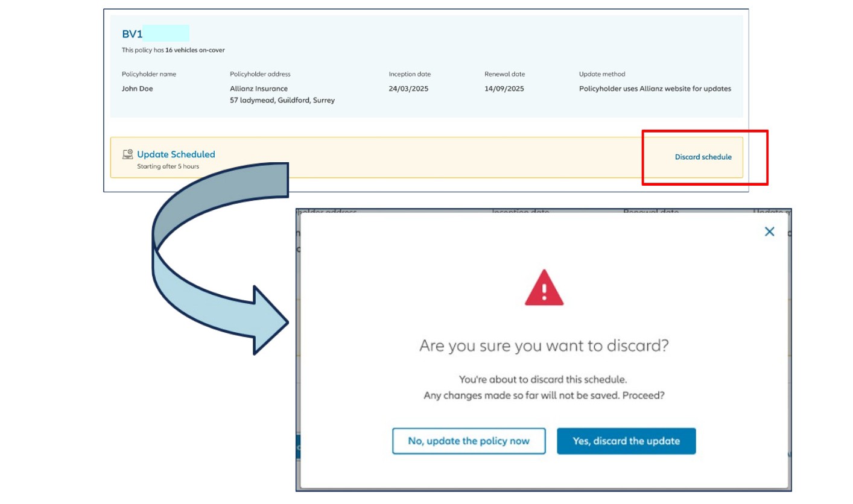Click the Discard schedule link

coord(703,157)
